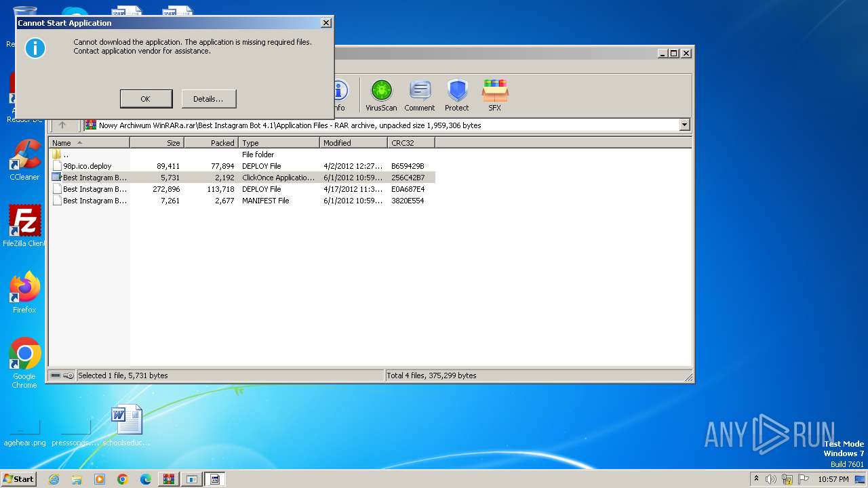Screen dimensions: 868x488
Task: Sort by the Modified column header
Action: (353, 143)
